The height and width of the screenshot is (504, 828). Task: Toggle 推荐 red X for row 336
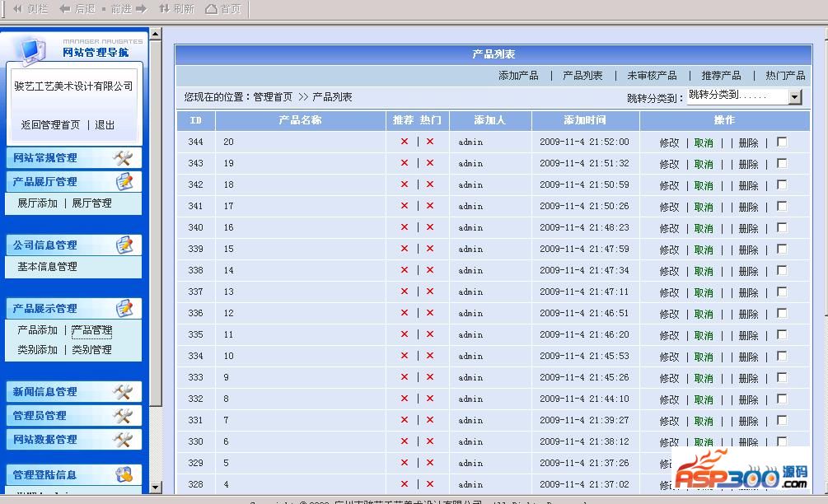click(x=405, y=312)
